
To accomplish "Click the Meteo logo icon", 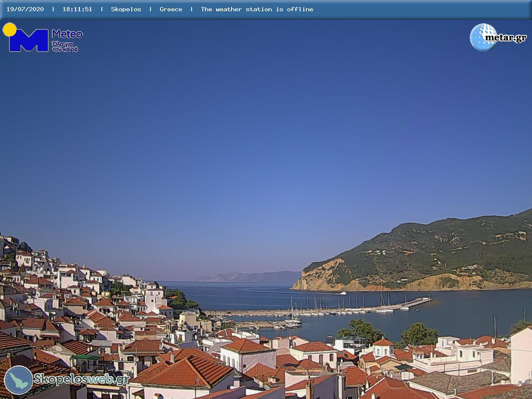I will [x=26, y=37].
